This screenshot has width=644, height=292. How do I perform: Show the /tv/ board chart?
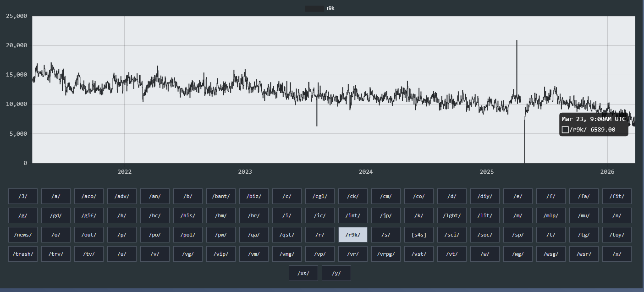coord(89,254)
